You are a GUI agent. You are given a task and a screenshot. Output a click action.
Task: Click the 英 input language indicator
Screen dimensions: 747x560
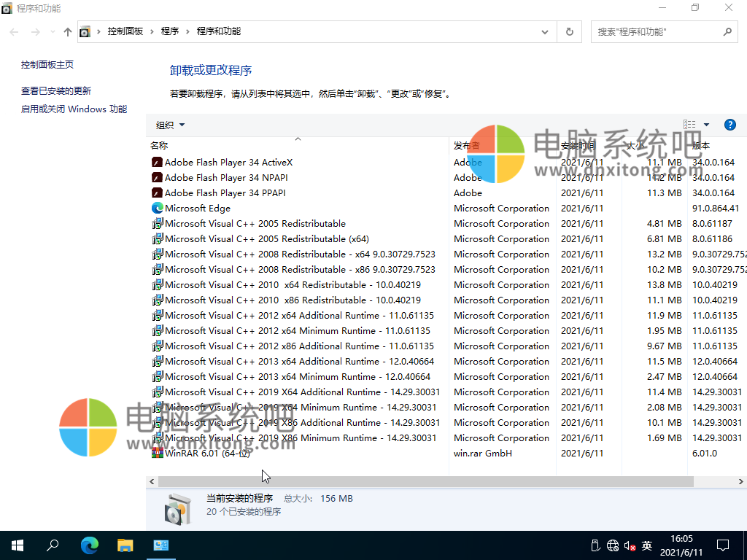click(646, 545)
